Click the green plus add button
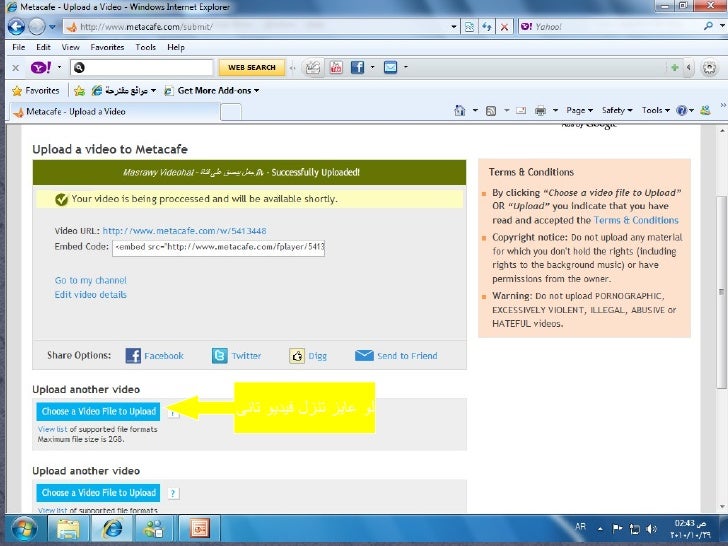 tap(675, 68)
